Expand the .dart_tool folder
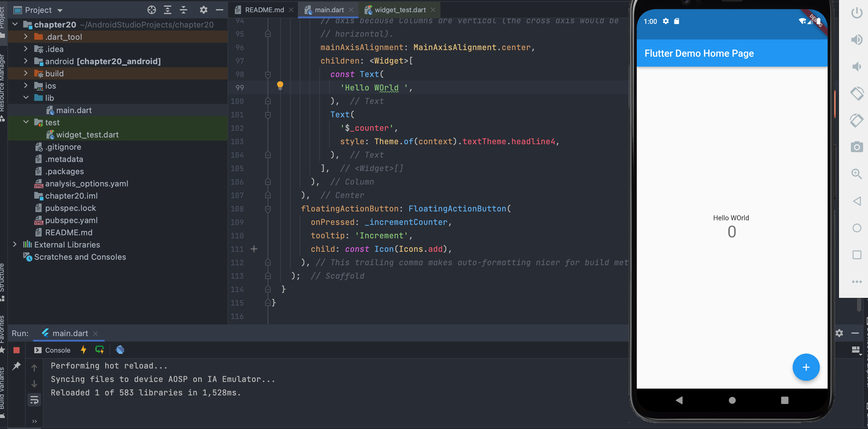 coord(26,36)
